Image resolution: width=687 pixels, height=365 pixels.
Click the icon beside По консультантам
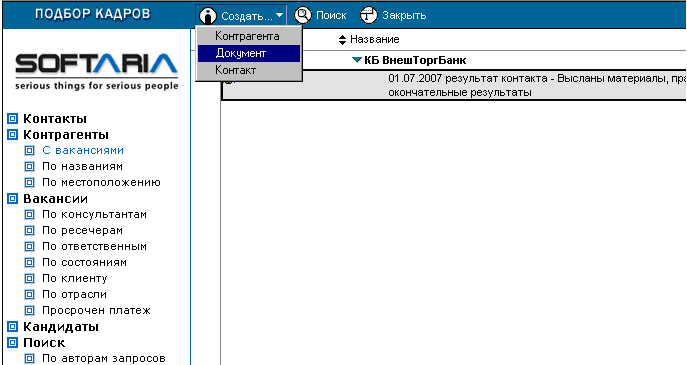[29, 215]
